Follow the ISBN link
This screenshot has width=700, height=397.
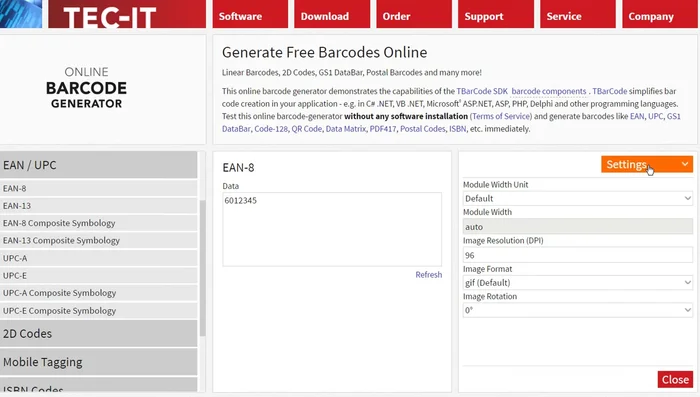point(457,129)
